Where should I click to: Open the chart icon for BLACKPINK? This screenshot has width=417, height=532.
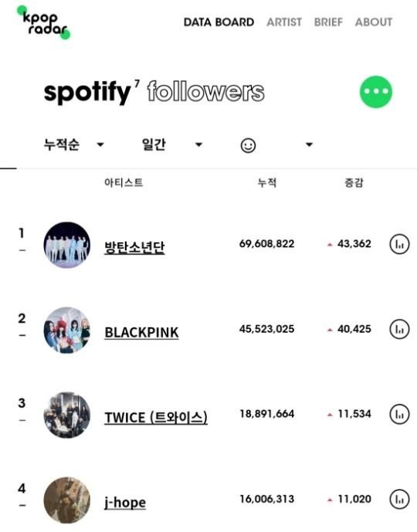399,329
